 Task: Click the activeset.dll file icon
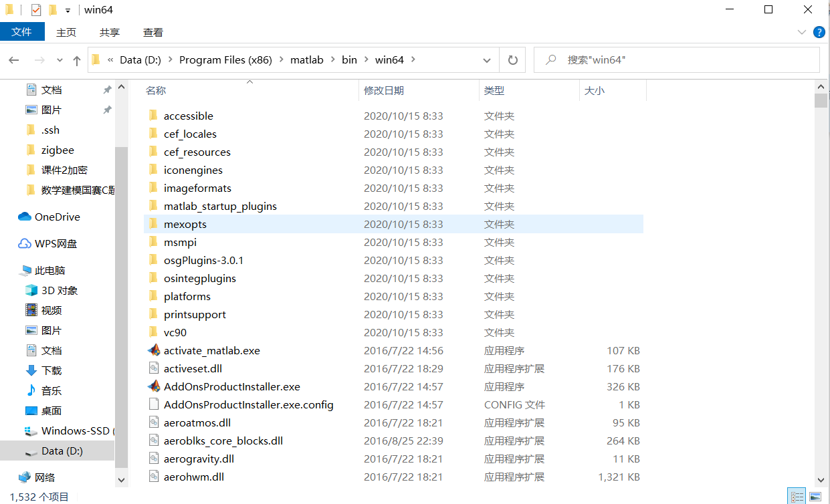coord(154,368)
